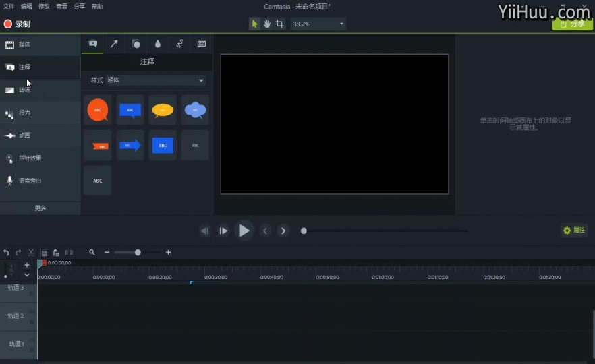Open the 分享 menu in the menu bar
The width and height of the screenshot is (595, 364).
(x=80, y=7)
